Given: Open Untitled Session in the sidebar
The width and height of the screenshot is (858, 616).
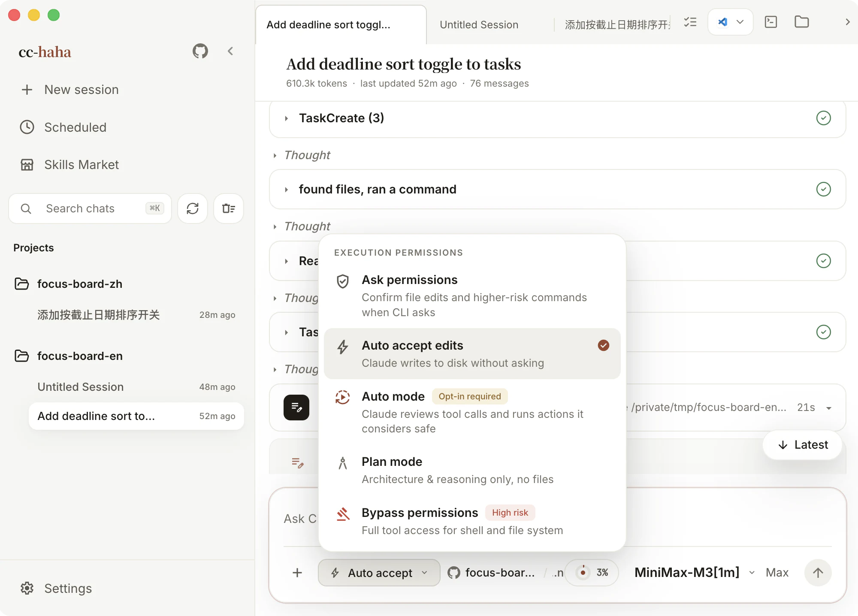Looking at the screenshot, I should (136, 387).
